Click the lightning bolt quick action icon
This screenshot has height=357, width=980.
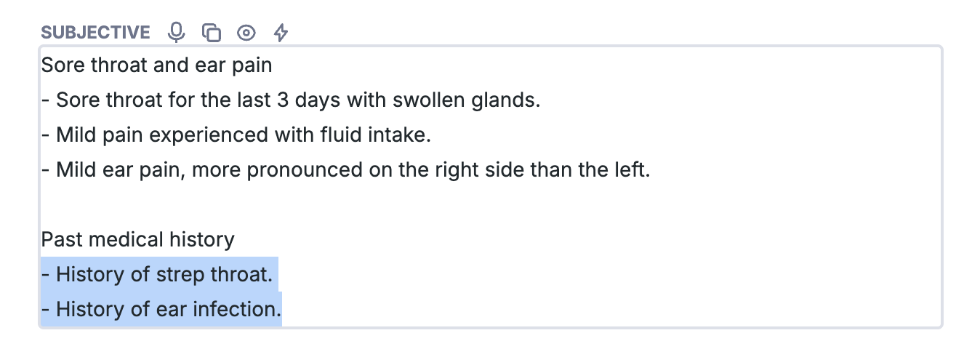point(281,32)
